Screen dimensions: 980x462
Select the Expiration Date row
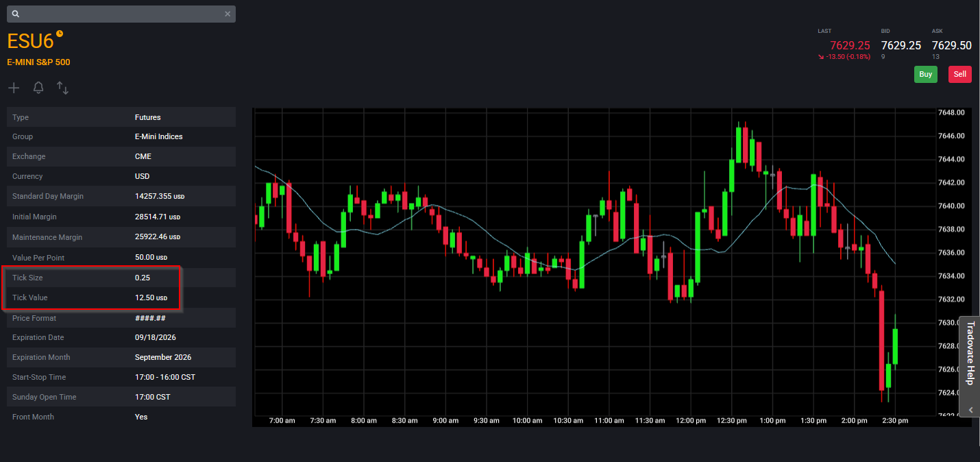[x=121, y=337]
